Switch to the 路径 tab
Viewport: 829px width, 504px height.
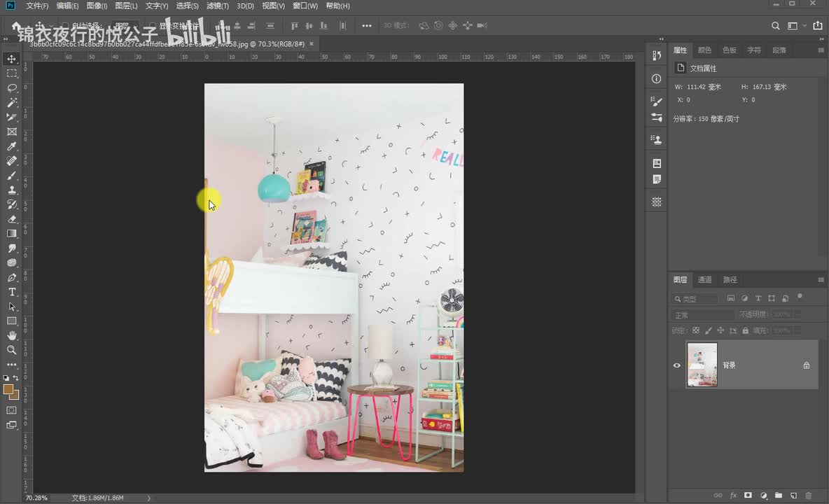pos(730,279)
